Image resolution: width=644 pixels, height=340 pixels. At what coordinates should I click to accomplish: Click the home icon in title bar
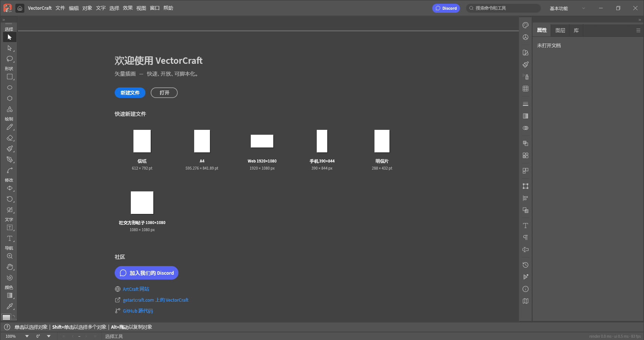click(20, 8)
